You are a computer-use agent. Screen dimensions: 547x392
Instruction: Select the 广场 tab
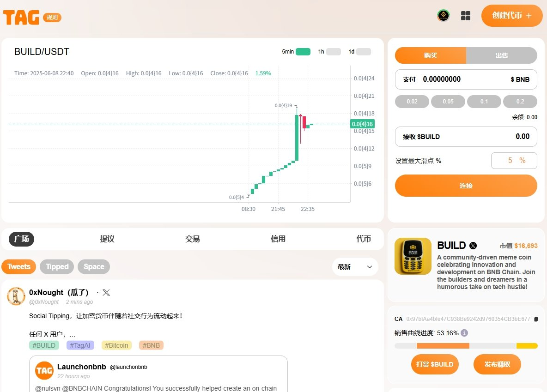(22, 239)
